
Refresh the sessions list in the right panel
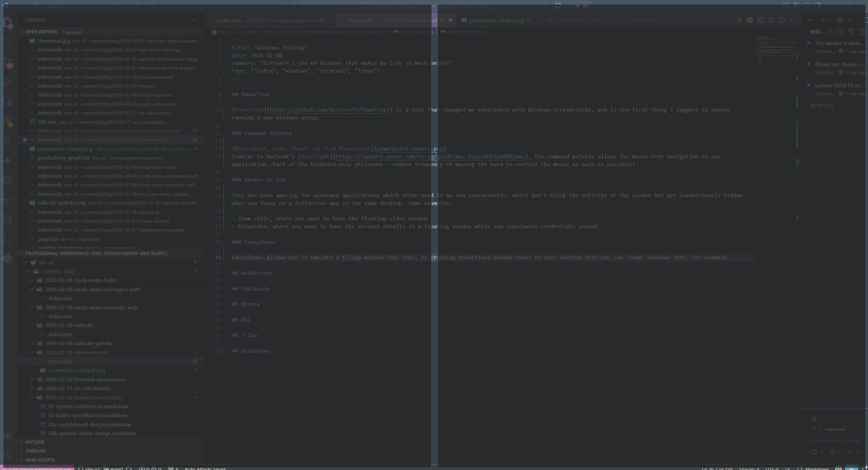[x=830, y=32]
